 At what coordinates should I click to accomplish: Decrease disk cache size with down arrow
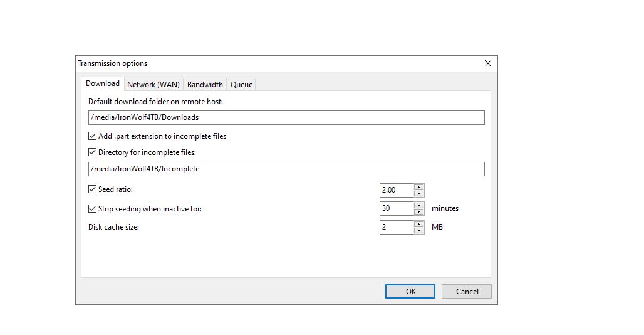click(x=418, y=231)
